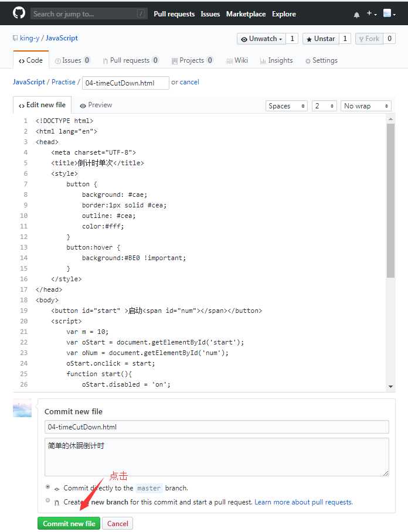408x532 pixels.
Task: Open the notifications bell icon
Action: tap(356, 15)
